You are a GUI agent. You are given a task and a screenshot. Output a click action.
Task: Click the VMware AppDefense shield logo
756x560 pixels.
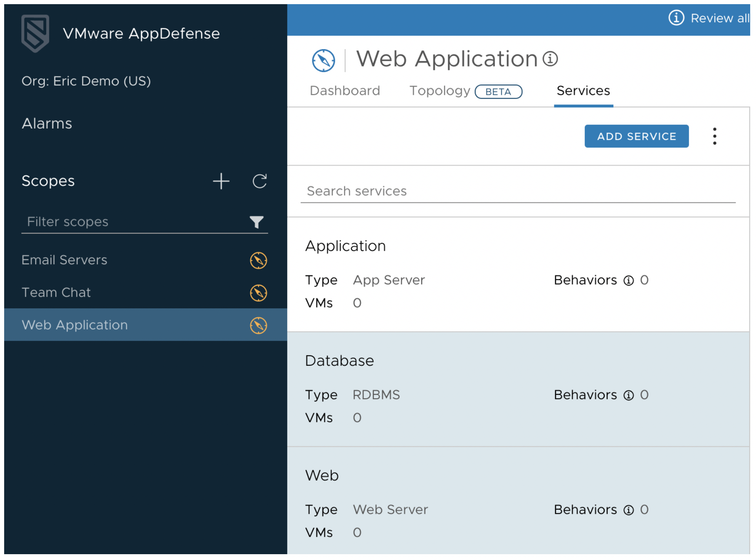35,34
